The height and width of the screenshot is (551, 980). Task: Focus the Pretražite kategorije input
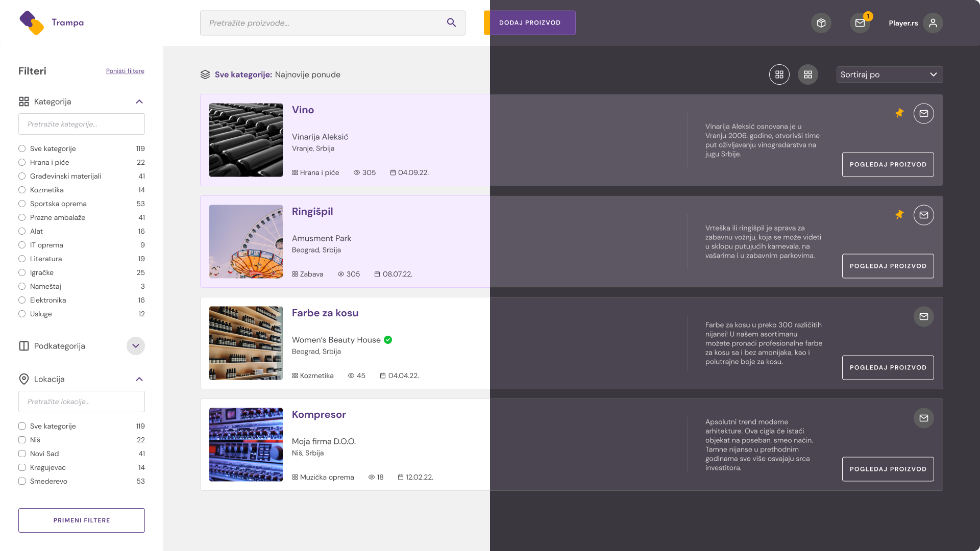82,124
